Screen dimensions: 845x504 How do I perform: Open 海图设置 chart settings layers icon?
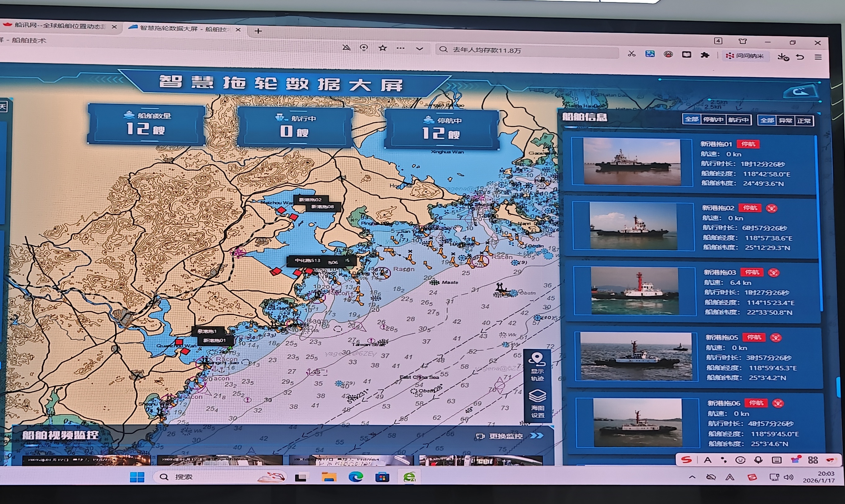pos(538,396)
